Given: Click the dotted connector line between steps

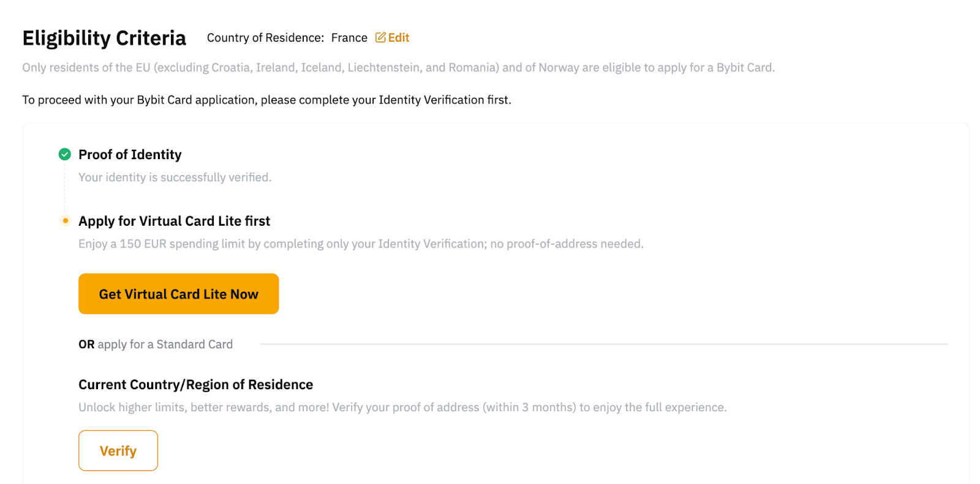Looking at the screenshot, I should click(x=64, y=187).
